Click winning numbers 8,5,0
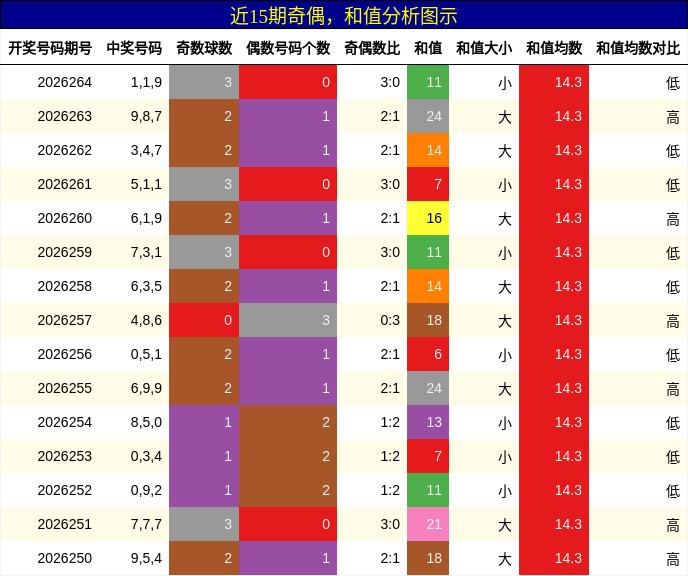 point(146,422)
